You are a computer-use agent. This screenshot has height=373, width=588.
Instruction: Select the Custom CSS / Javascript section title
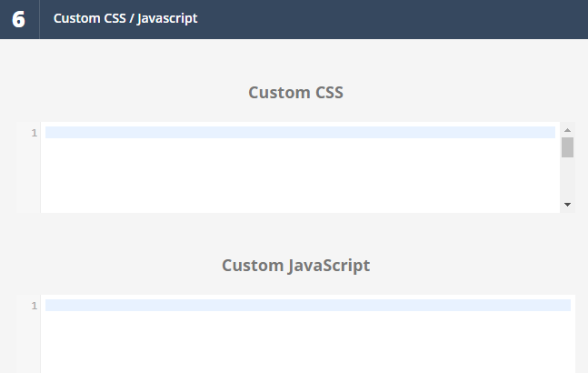[125, 18]
